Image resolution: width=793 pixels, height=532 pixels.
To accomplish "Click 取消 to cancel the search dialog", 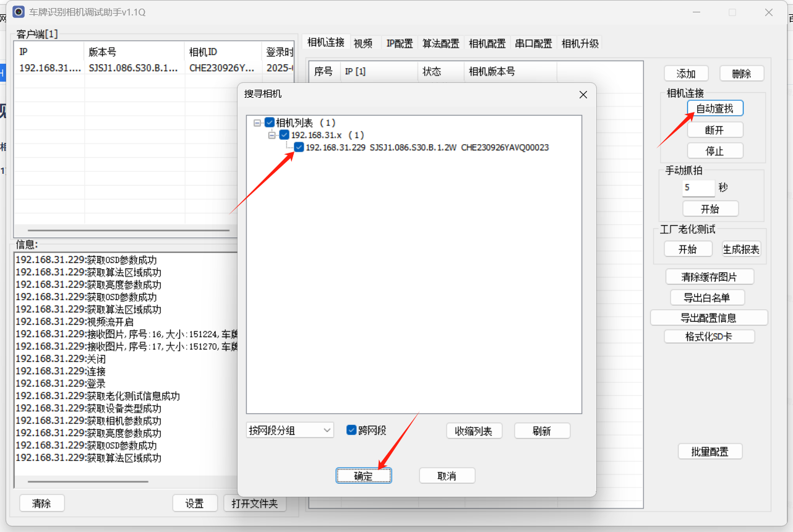I will pos(447,476).
